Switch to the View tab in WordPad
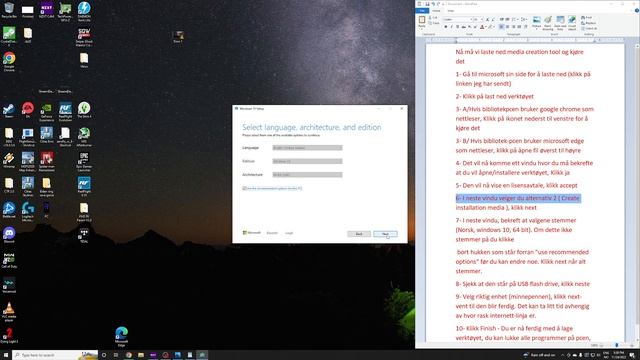This screenshot has width=640, height=360. (x=451, y=11)
